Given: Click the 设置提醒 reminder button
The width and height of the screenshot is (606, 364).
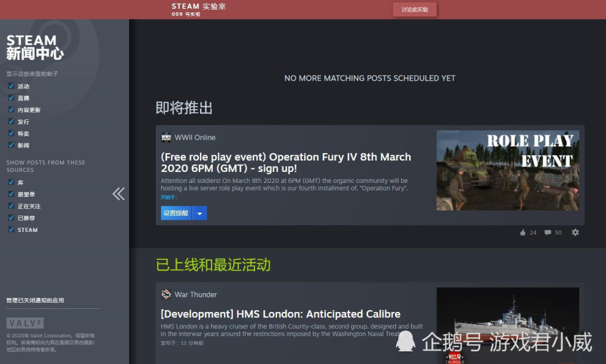Looking at the screenshot, I should point(176,213).
